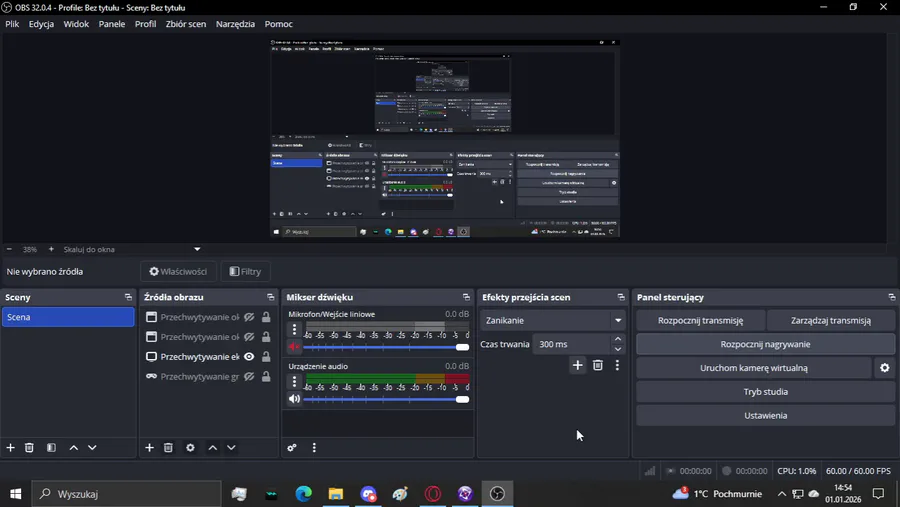Adjust the Mikrofon/Wejście liniowe volume slider
The width and height of the screenshot is (900, 507).
pyautogui.click(x=386, y=347)
